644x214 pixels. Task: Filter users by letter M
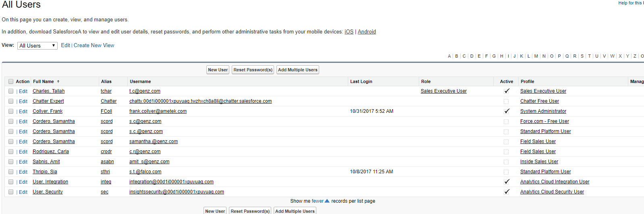pyautogui.click(x=536, y=56)
